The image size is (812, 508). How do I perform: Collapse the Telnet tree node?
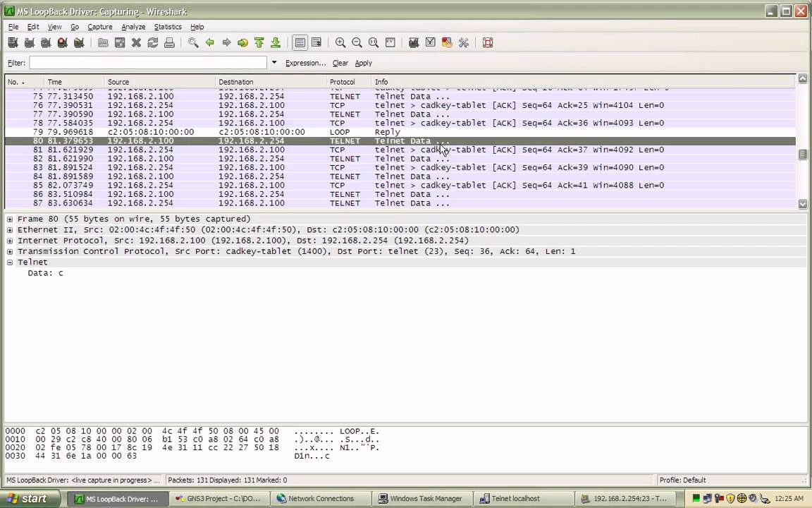tap(10, 262)
